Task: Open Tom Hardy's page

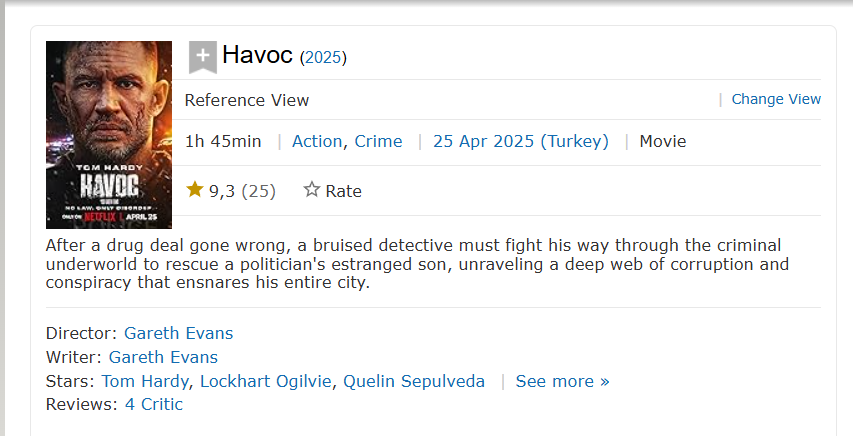Action: 146,381
